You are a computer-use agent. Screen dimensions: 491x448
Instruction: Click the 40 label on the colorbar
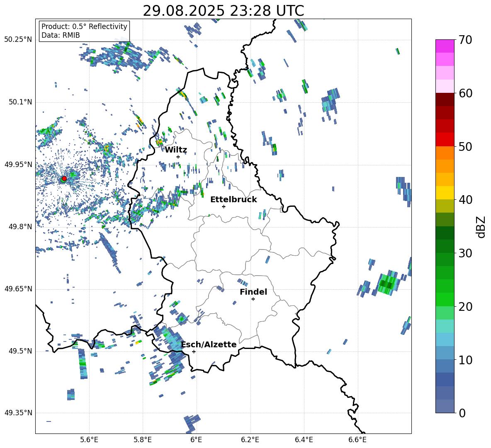[465, 200]
